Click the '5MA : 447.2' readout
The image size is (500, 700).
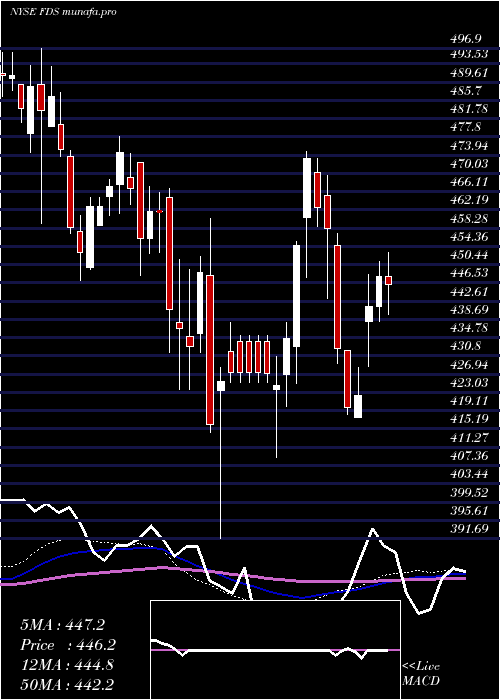[62, 625]
